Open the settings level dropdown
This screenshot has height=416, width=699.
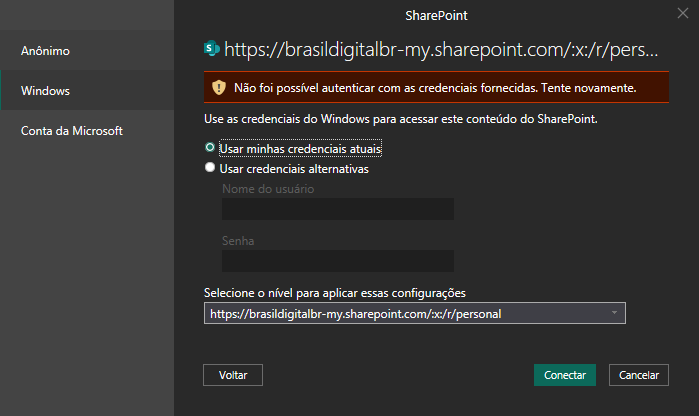point(415,313)
